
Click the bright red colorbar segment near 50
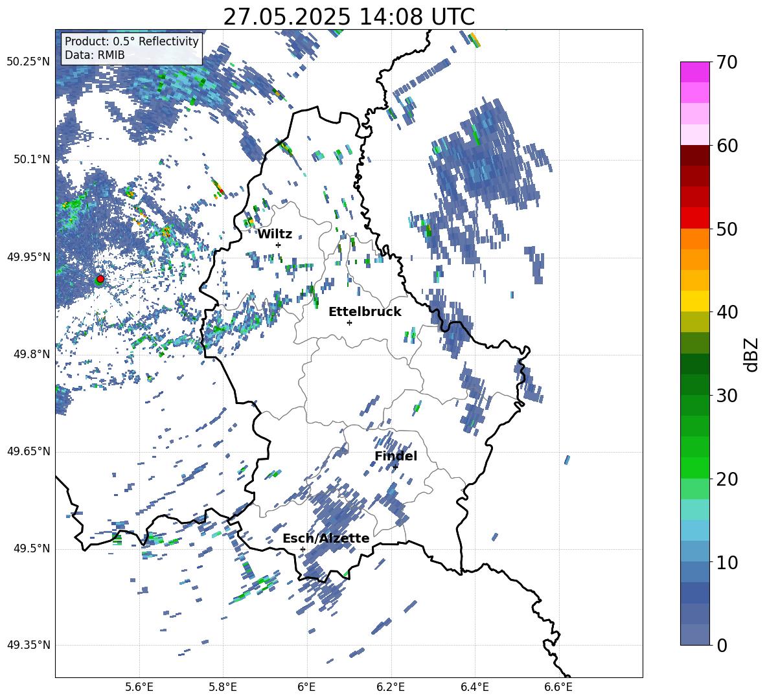pos(694,218)
